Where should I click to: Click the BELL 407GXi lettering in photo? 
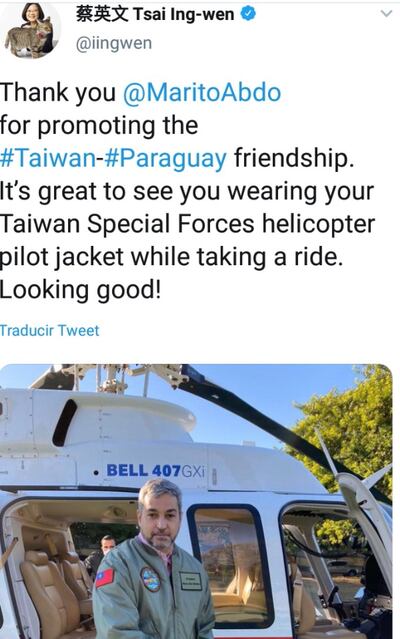pyautogui.click(x=155, y=471)
